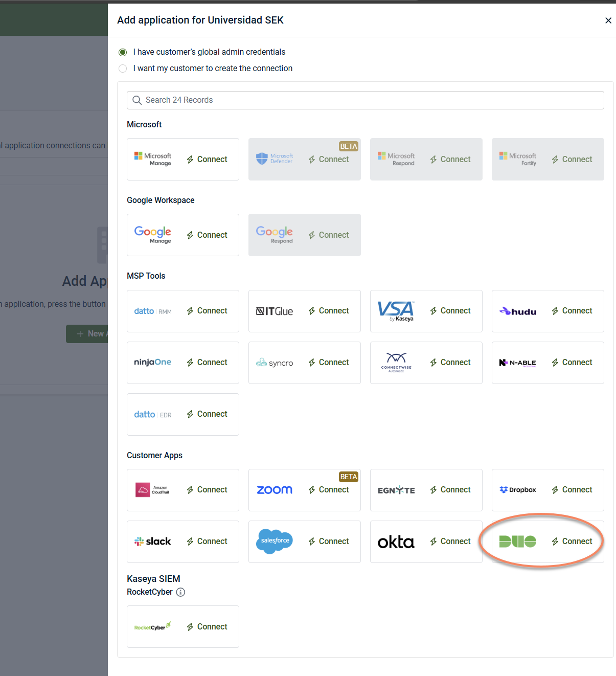
Task: Connect the Zoom application
Action: (329, 490)
